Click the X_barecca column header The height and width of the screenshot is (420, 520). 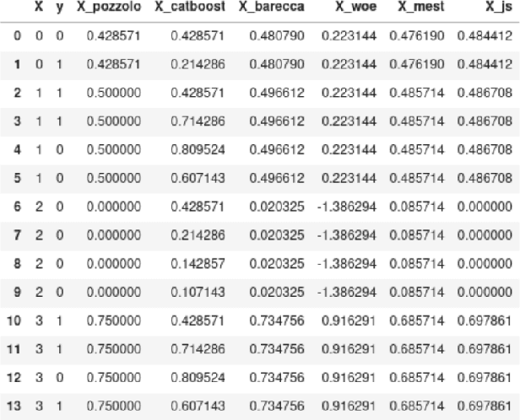271,7
